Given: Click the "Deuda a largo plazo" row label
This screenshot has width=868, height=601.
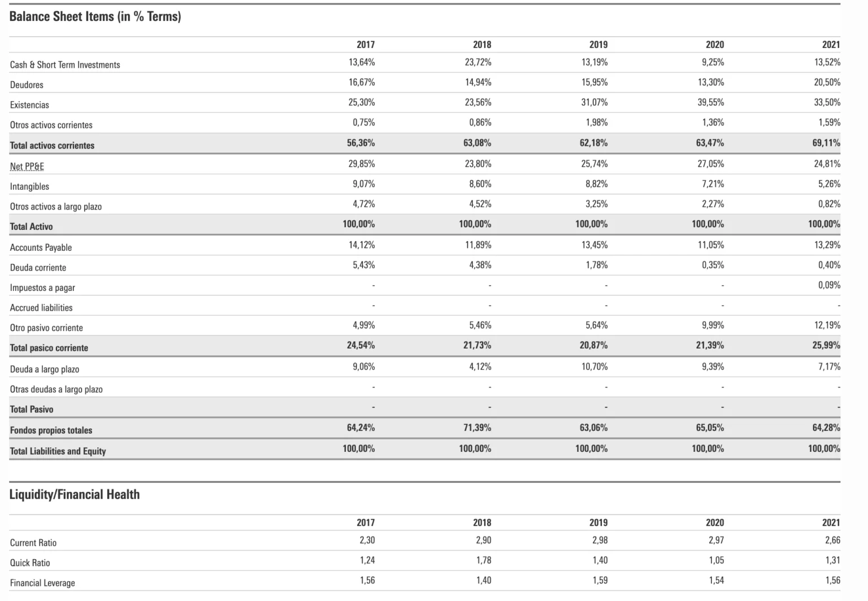Looking at the screenshot, I should 45,369.
